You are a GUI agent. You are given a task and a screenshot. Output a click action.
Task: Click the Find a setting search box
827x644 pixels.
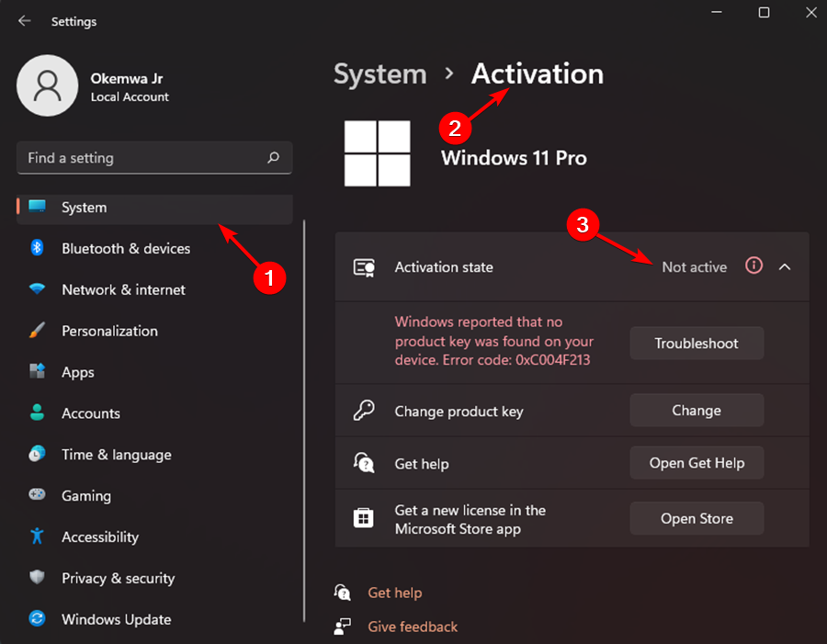(154, 158)
